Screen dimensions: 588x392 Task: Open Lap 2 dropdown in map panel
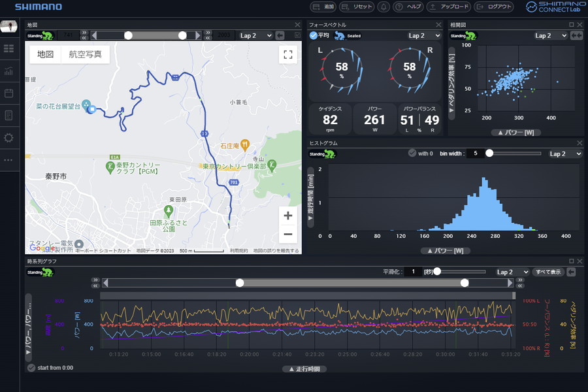click(x=255, y=35)
